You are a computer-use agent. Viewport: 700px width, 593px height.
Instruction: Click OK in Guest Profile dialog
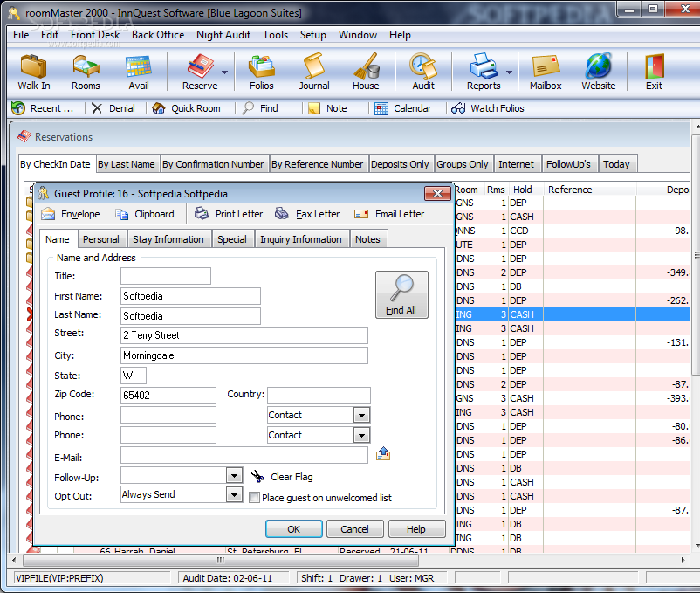click(294, 529)
